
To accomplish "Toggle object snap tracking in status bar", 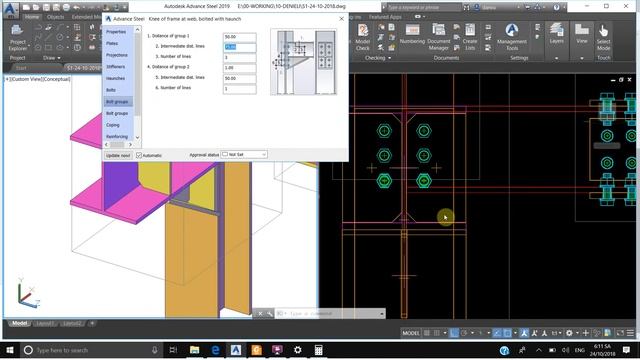I will [497, 333].
